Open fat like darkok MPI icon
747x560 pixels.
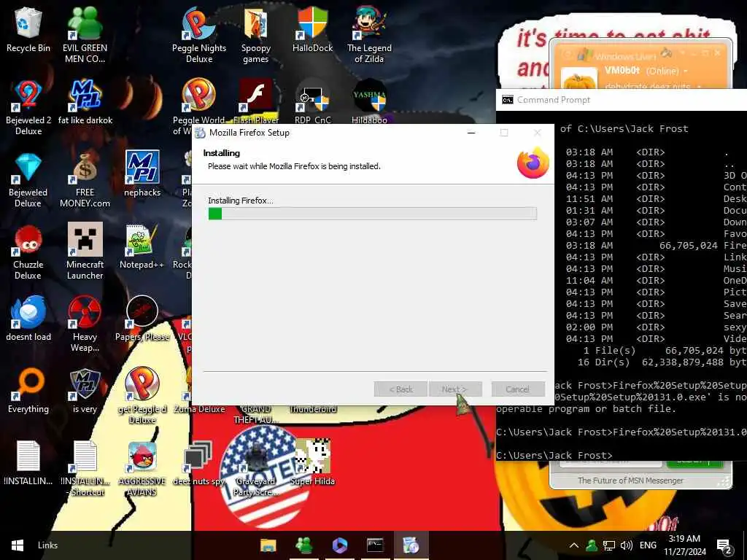click(x=85, y=101)
